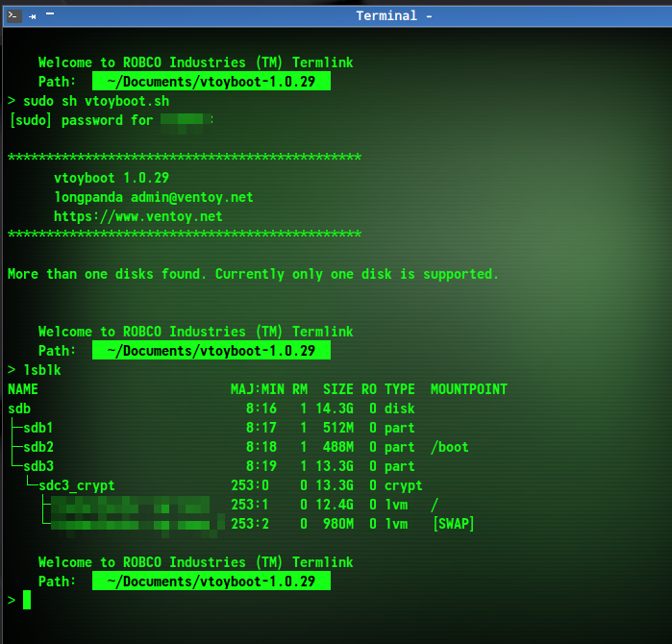
Task: Click the "sudo sh vtoyboot.sh" command text
Action: pyautogui.click(x=96, y=101)
